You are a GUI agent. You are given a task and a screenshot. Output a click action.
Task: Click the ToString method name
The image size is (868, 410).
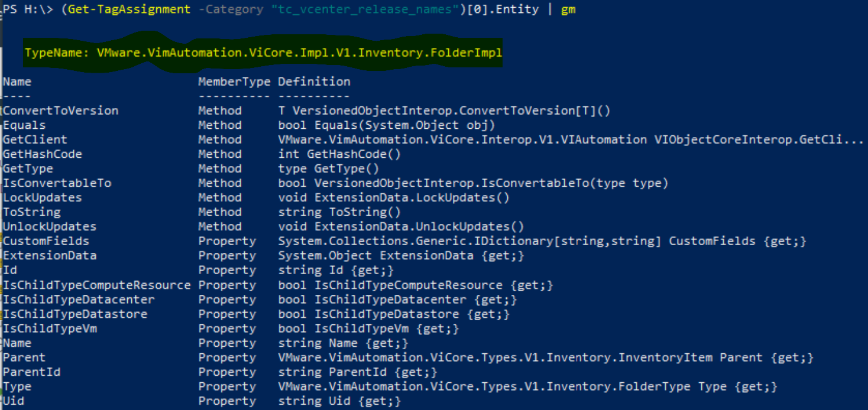point(32,212)
